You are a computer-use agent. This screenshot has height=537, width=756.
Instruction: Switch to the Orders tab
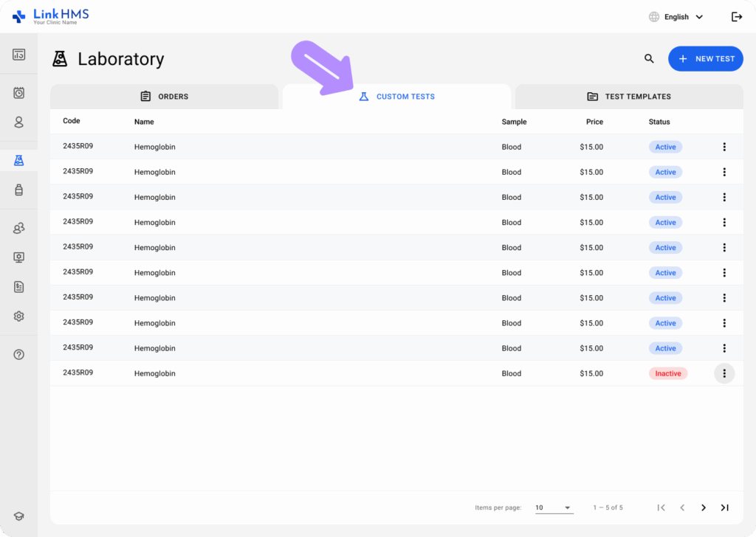click(165, 97)
